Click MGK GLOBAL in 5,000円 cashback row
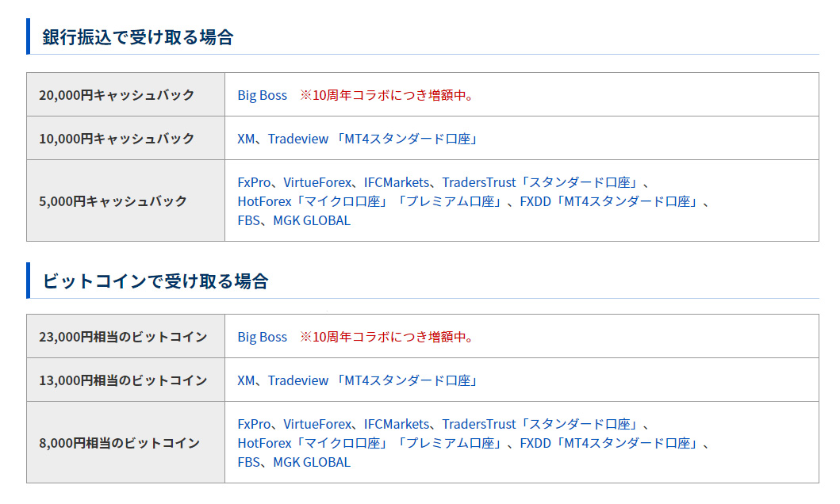Screen dimensions: 840x504 (311, 220)
